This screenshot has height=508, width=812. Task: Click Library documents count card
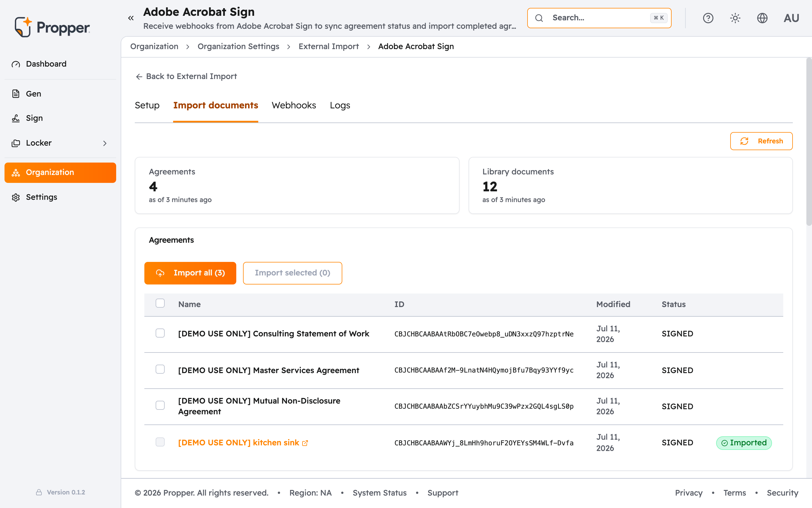[x=630, y=185]
